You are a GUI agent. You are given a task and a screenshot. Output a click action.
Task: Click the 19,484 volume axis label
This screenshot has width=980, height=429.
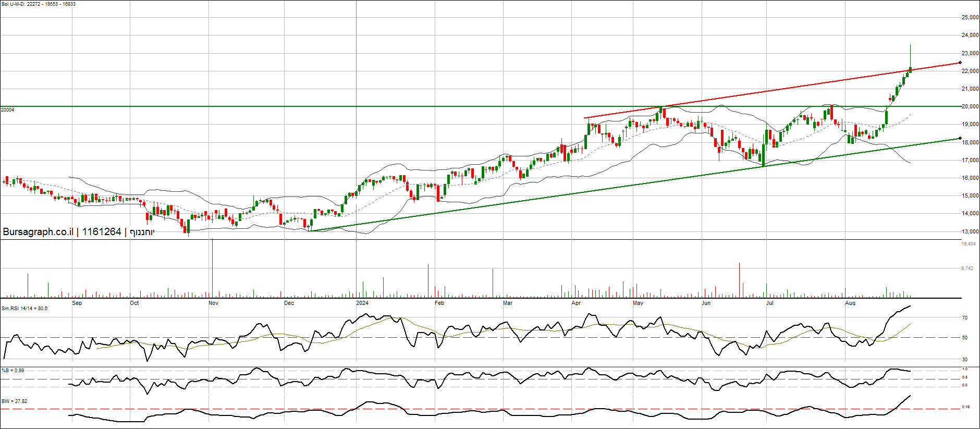coord(969,244)
